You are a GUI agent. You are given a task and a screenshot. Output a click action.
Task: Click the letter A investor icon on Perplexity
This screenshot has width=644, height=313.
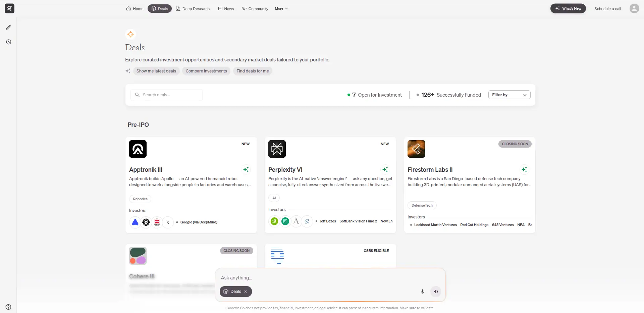tap(296, 221)
